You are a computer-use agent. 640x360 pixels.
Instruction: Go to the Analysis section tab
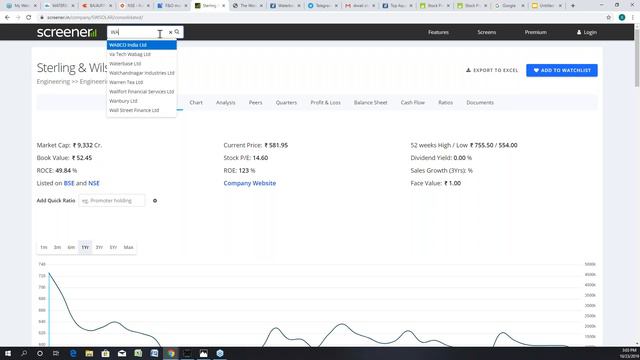click(x=226, y=102)
